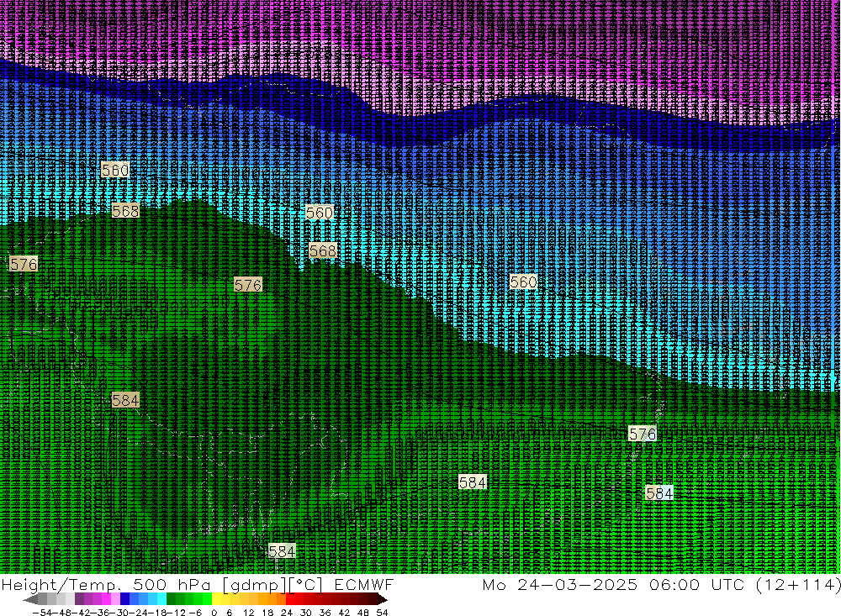This screenshot has height=616, width=841.
Task: Click the '0' legend value
Action: pyautogui.click(x=214, y=613)
